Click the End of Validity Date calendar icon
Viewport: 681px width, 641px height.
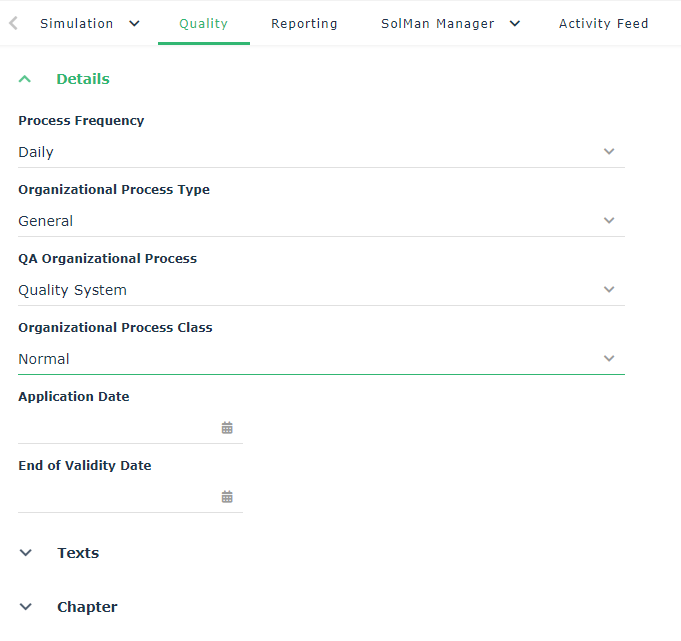[x=227, y=497]
